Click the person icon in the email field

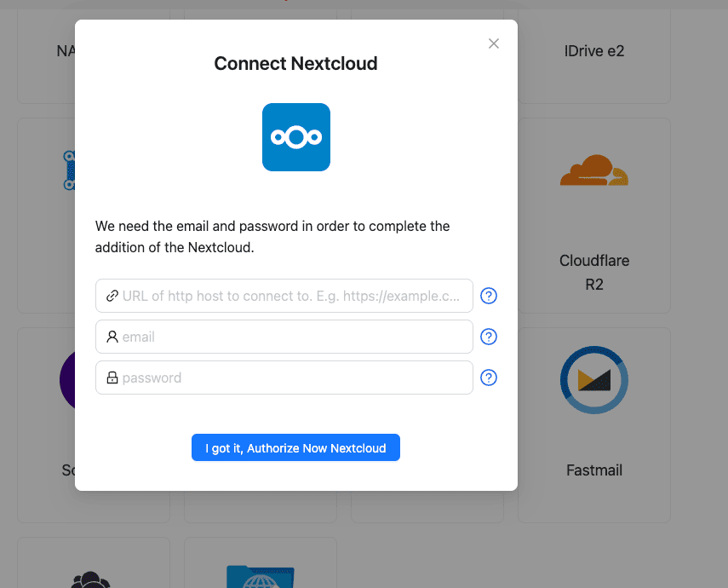[111, 337]
